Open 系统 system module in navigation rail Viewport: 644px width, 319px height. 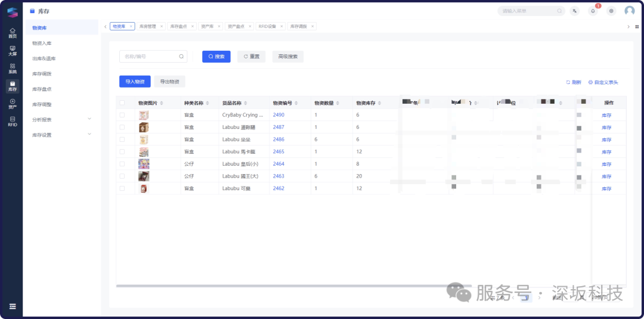point(13,68)
